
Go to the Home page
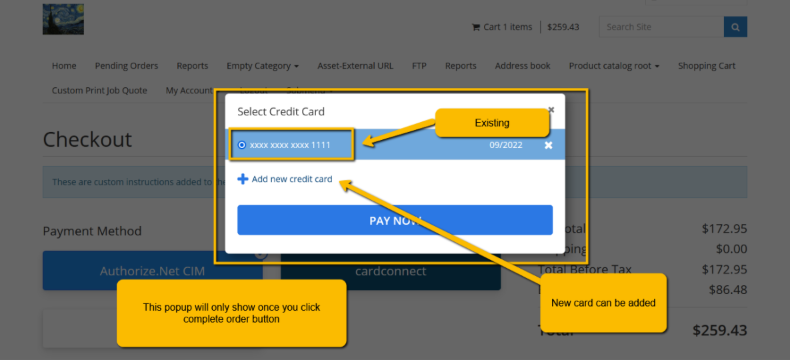click(64, 66)
